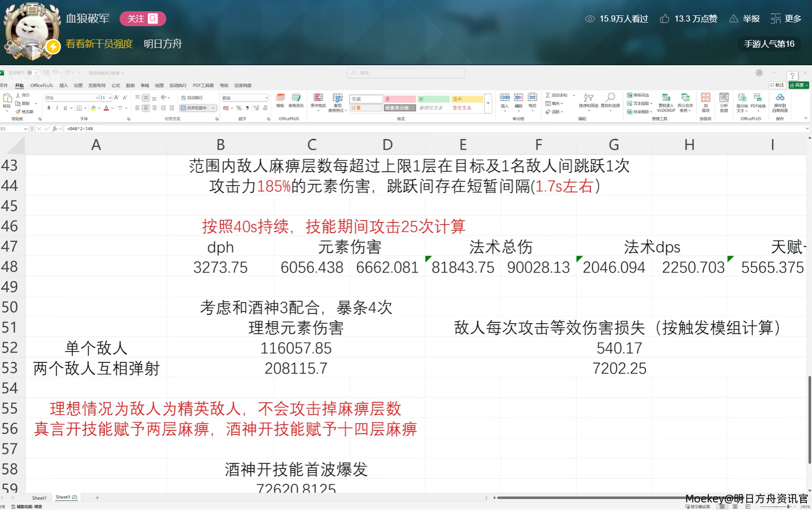Switch to the Sheet1 worksheet tab
This screenshot has height=510, width=812.
pos(39,498)
